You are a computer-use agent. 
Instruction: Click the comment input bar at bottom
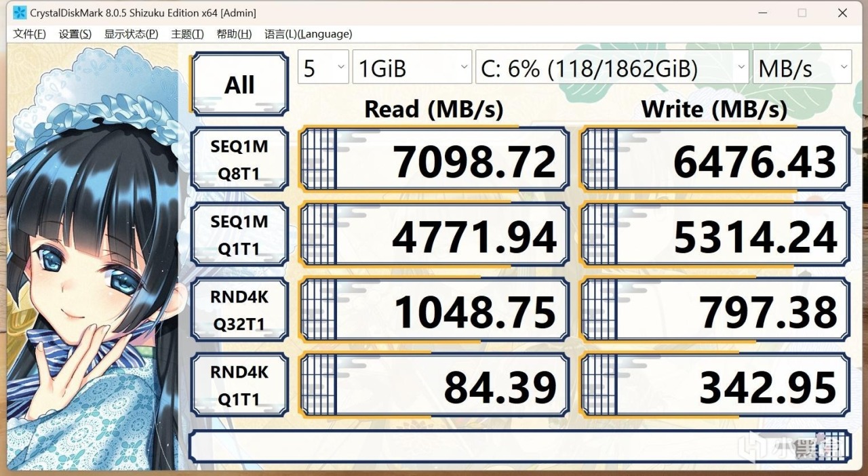[519, 447]
